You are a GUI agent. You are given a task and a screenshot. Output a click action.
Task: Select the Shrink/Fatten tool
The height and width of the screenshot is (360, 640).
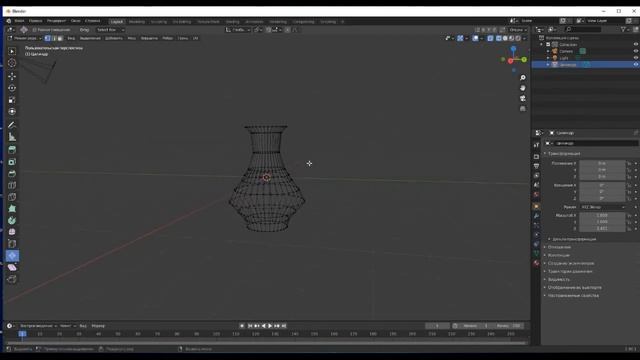pos(12,256)
